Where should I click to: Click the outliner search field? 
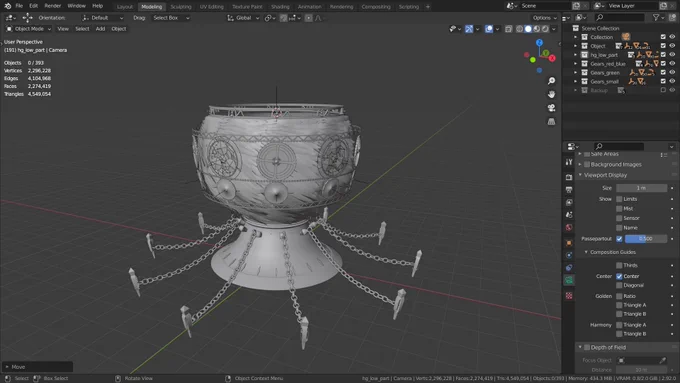(x=619, y=18)
